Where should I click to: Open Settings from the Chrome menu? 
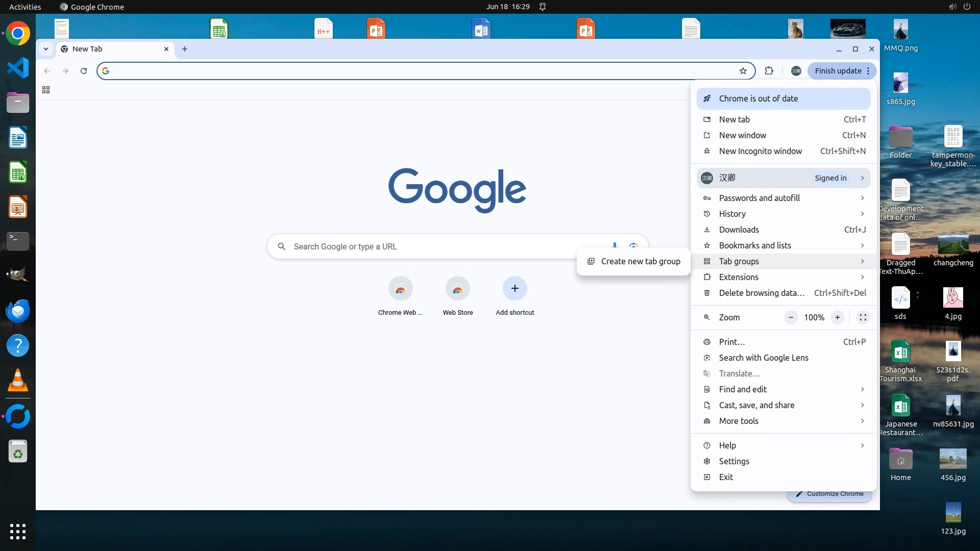[734, 461]
